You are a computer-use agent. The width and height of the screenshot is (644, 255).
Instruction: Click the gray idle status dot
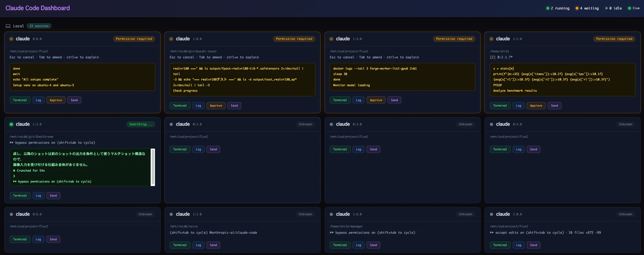[x=606, y=8]
